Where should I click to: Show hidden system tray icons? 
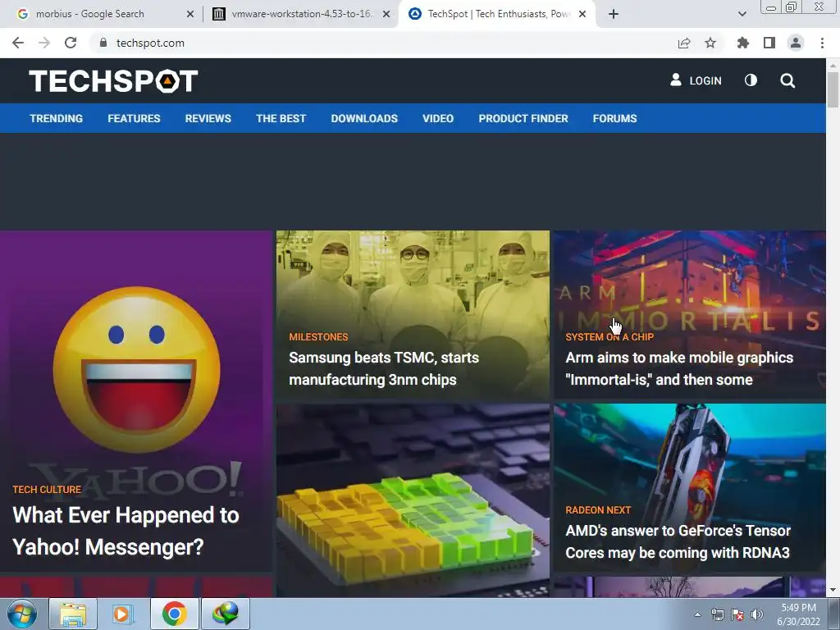pyautogui.click(x=697, y=614)
